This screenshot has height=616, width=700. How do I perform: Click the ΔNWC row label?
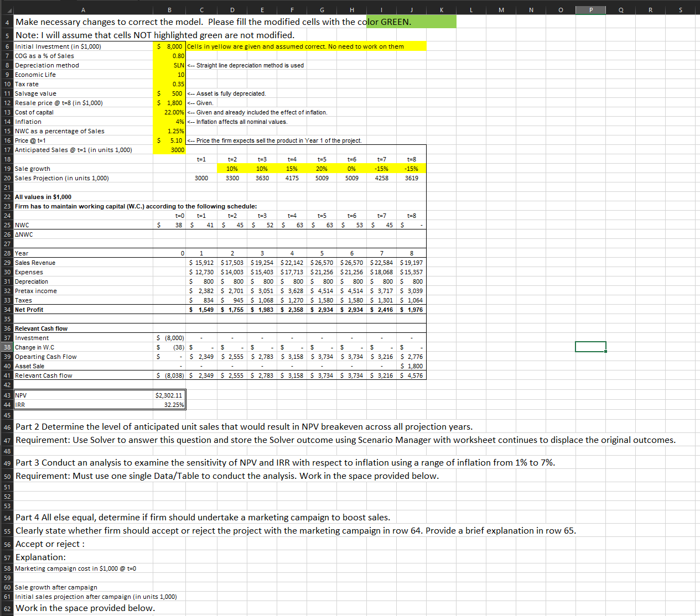[83, 234]
